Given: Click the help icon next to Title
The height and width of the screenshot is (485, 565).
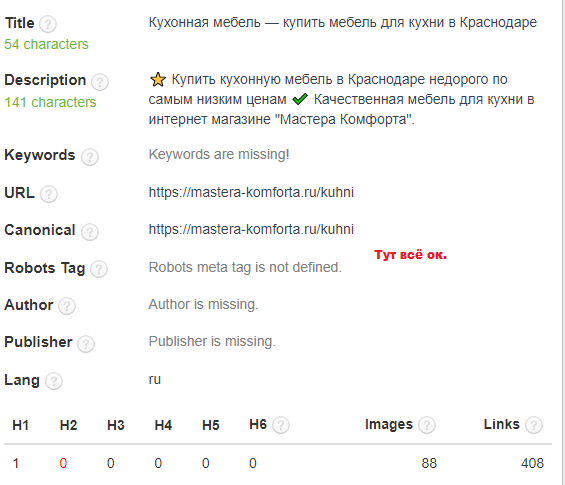Looking at the screenshot, I should coord(48,24).
